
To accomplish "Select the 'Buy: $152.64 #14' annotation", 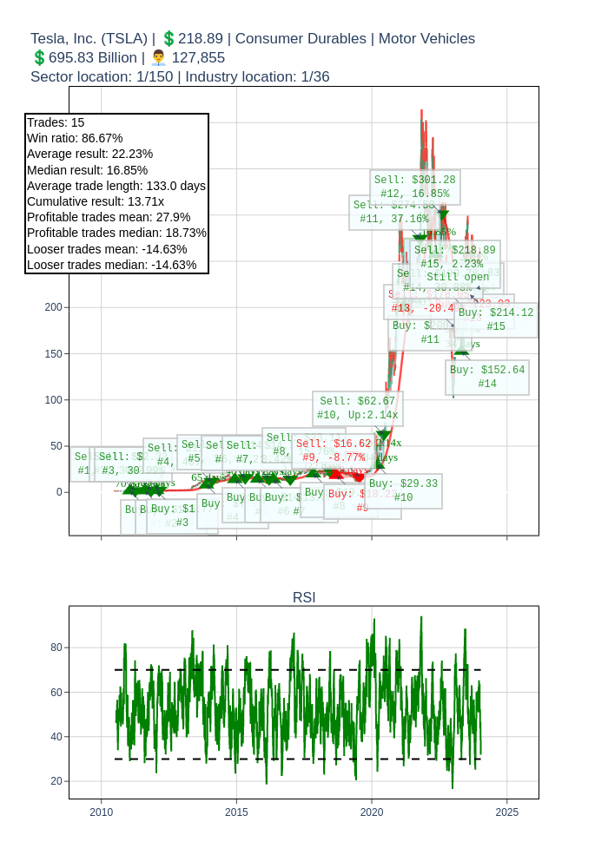I will click(487, 377).
